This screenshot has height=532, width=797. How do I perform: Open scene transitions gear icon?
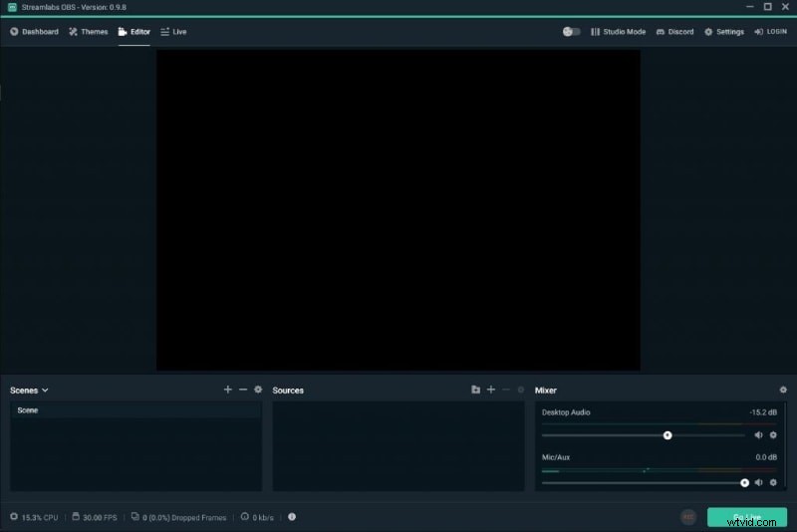(258, 390)
